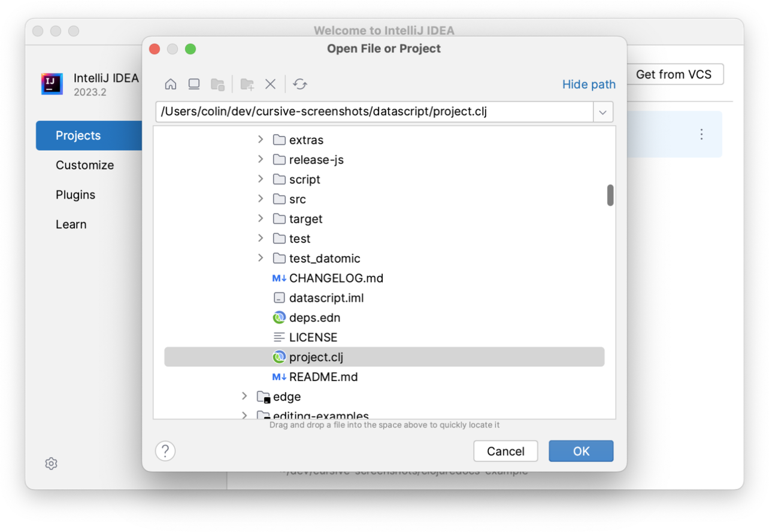This screenshot has height=532, width=769.
Task: Expand the test folder
Action: pyautogui.click(x=261, y=238)
